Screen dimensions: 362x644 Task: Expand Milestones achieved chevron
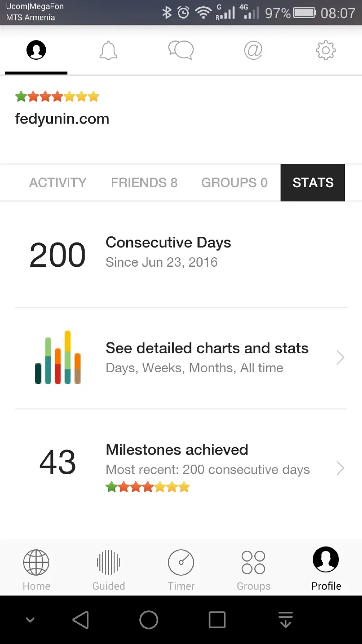(x=340, y=468)
